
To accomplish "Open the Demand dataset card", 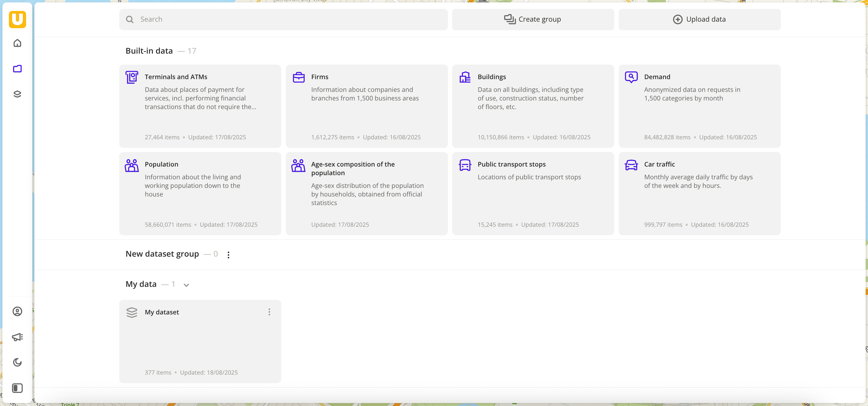I will (699, 106).
